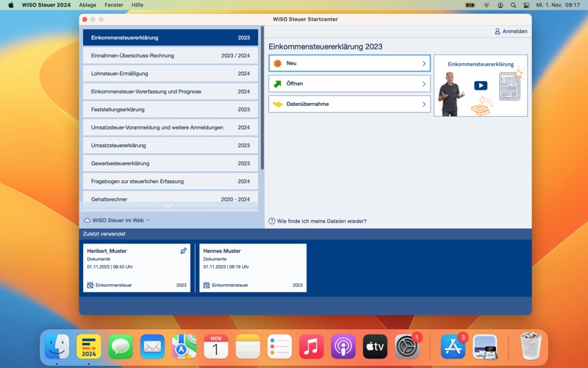This screenshot has height=368, width=588.
Task: Open recent file Heribert_Muster
Action: pyautogui.click(x=137, y=268)
